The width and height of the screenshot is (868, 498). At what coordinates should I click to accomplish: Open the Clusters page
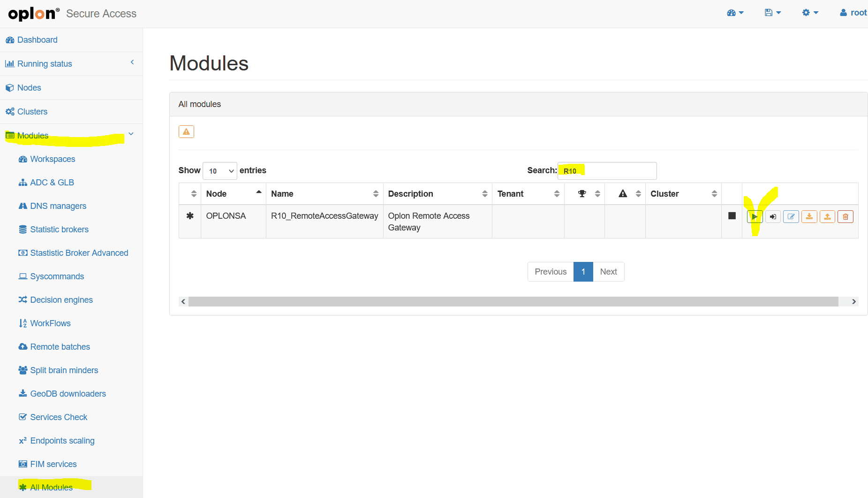[71, 112]
